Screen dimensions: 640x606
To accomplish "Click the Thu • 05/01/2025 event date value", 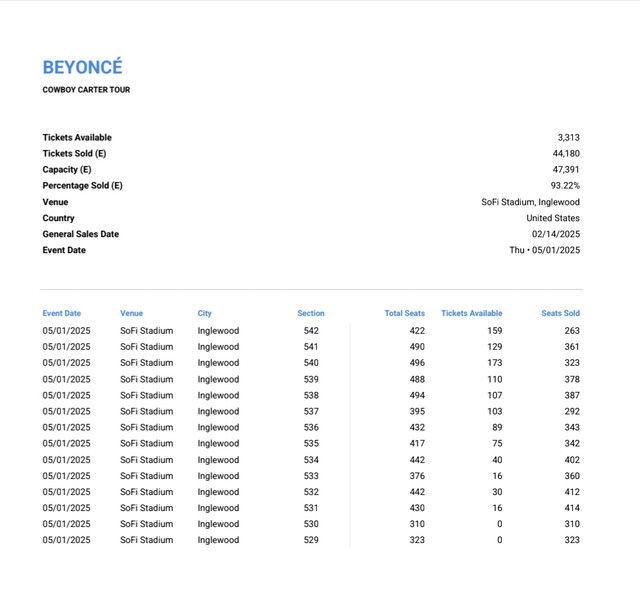I will (x=544, y=250).
